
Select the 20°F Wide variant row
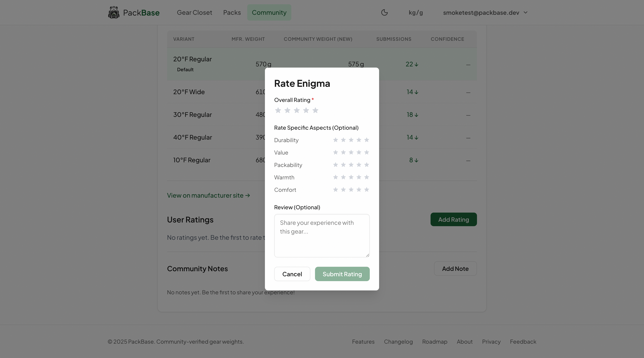[322, 92]
